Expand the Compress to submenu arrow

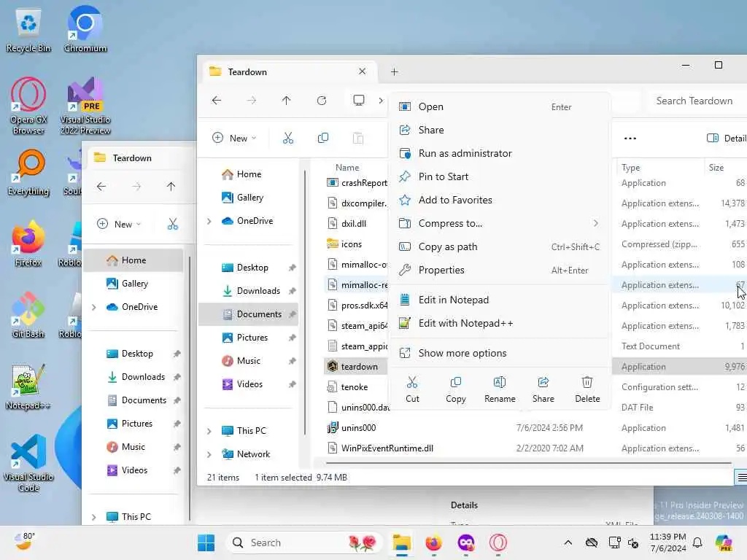coord(595,223)
